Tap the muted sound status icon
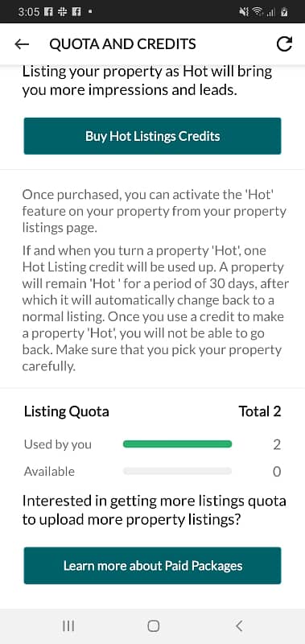305x644 pixels. [x=244, y=12]
